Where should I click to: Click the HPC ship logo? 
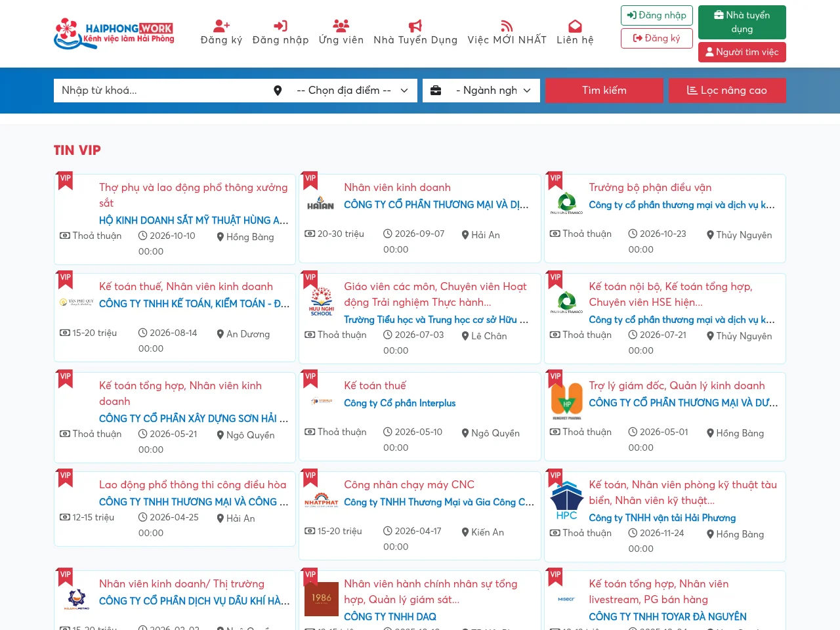(566, 501)
